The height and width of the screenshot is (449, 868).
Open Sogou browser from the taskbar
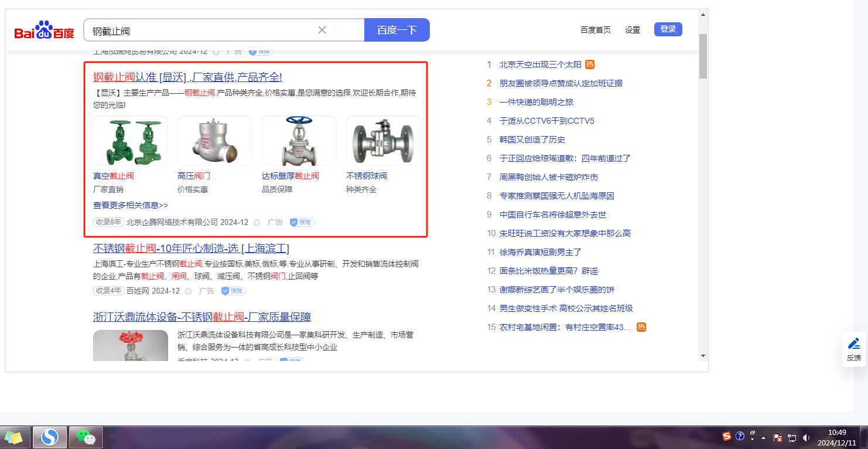[50, 437]
